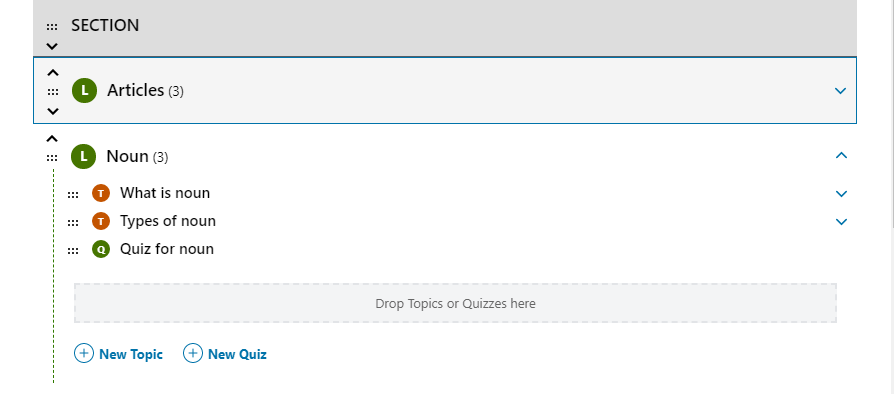Expand the What is noun topic
894x394 pixels.
point(841,194)
